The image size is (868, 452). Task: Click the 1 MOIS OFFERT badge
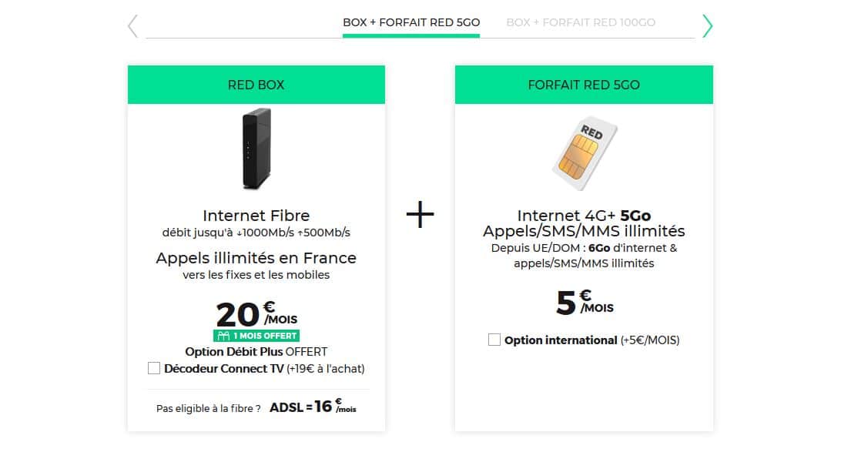[256, 336]
